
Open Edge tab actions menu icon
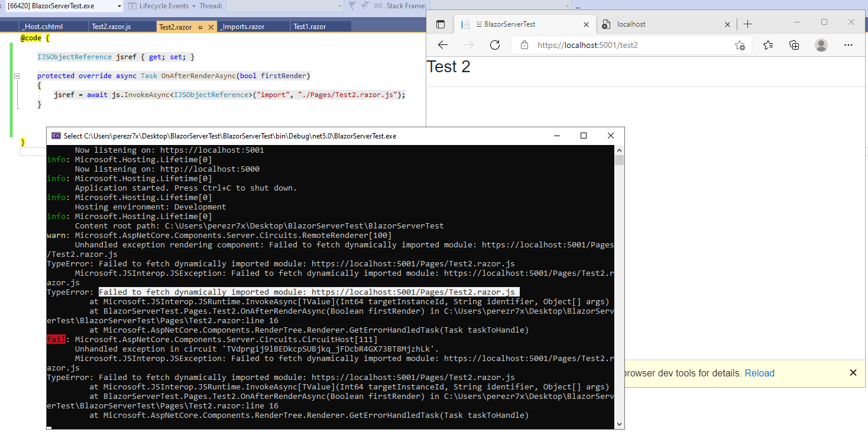[x=440, y=24]
